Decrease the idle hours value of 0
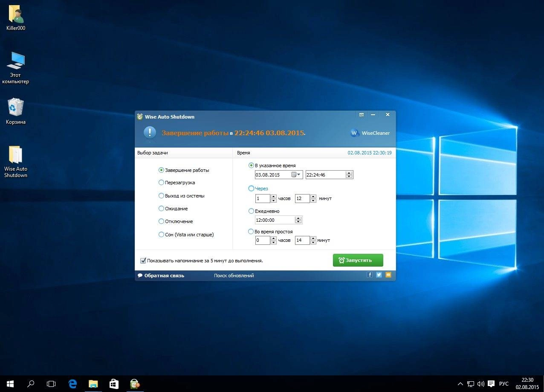The height and width of the screenshot is (392, 544). (x=274, y=242)
